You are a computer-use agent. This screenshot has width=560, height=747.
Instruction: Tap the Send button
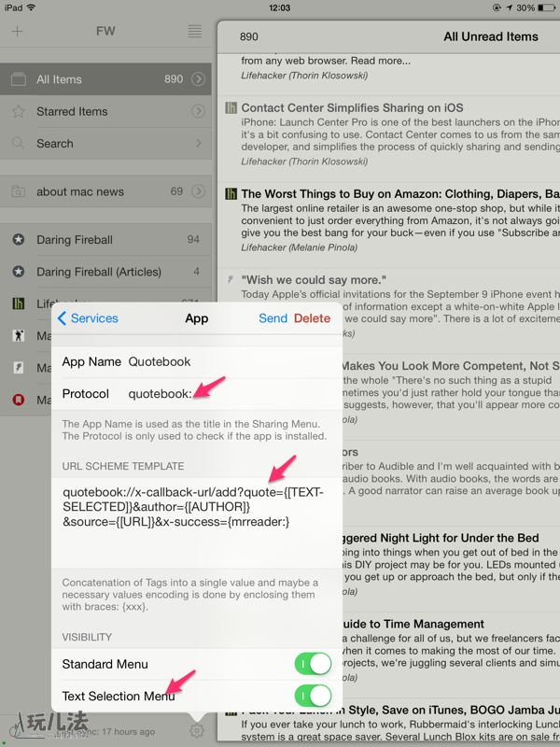click(x=273, y=318)
